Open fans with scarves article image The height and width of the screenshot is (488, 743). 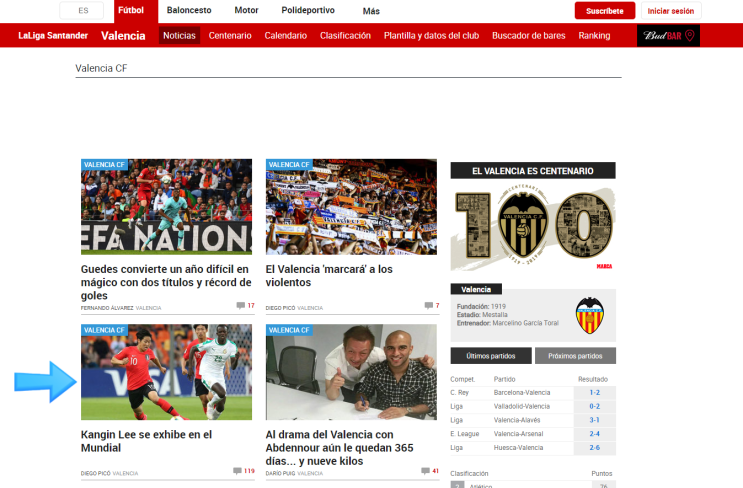point(351,207)
